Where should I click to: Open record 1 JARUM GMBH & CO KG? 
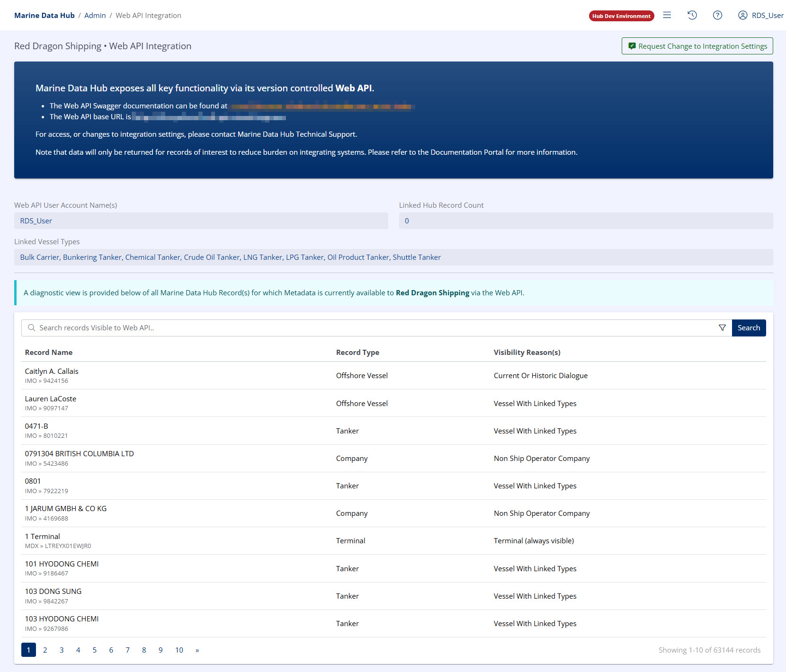coord(66,508)
